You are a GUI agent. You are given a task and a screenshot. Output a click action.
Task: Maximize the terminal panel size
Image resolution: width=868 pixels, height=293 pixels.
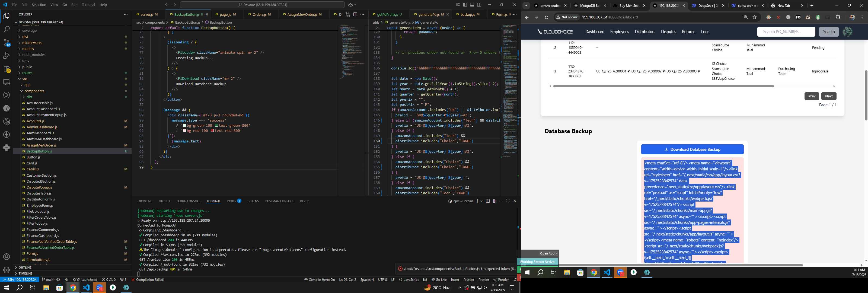click(508, 201)
